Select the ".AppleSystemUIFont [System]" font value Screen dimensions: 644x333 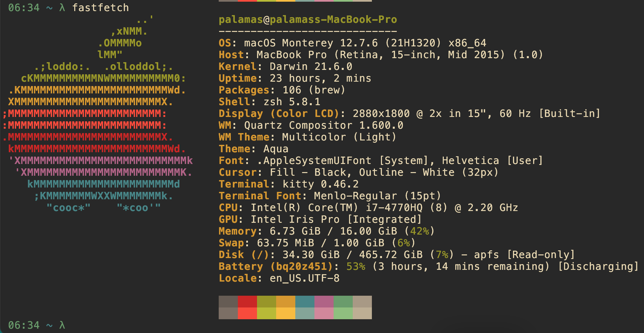[343, 161]
